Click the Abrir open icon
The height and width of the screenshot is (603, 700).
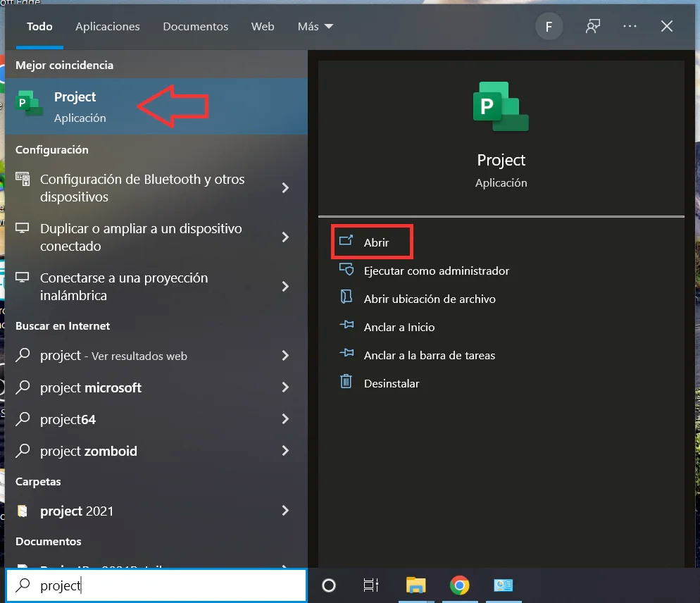[346, 241]
